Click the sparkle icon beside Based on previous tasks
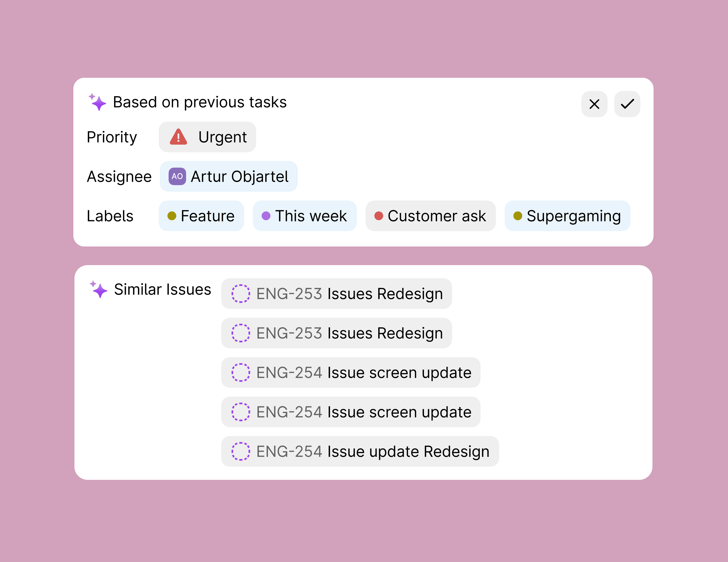 (x=97, y=102)
